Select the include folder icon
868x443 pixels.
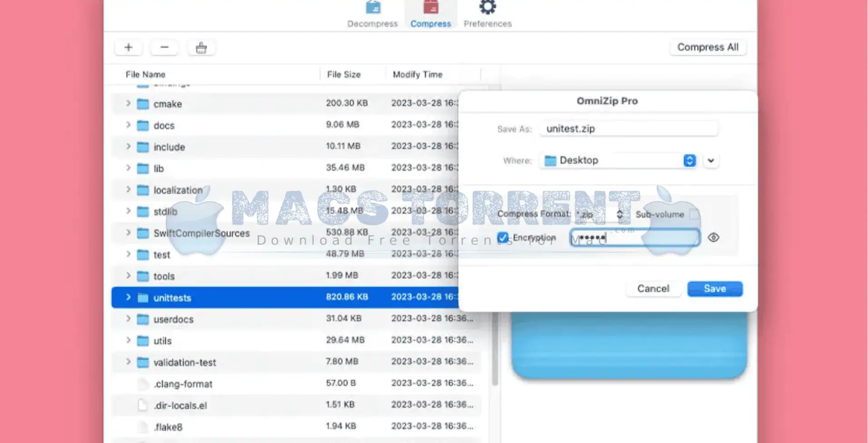pyautogui.click(x=143, y=147)
